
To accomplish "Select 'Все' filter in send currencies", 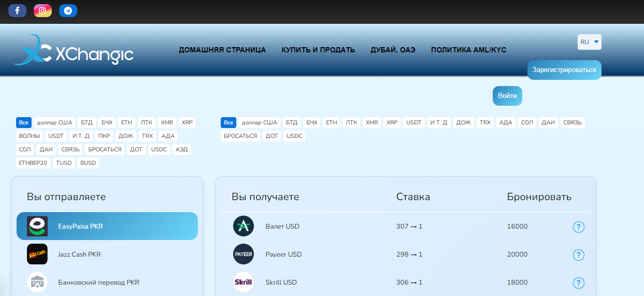I will [23, 123].
